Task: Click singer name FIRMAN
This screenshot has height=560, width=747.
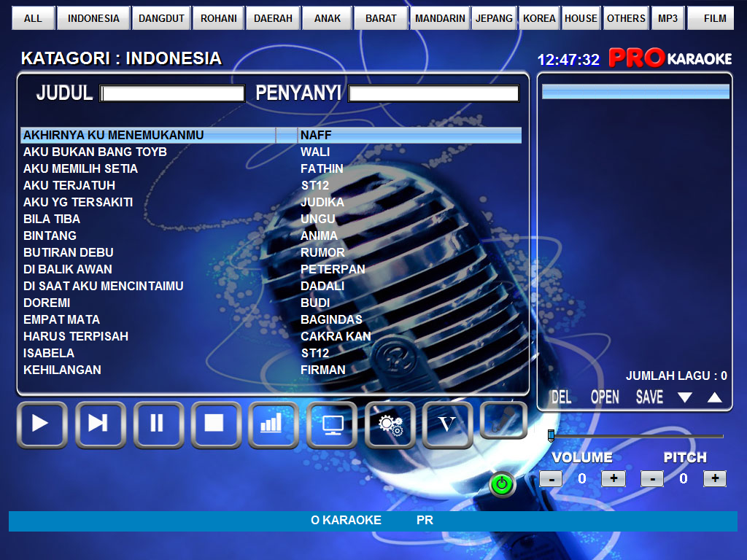Action: [x=322, y=370]
